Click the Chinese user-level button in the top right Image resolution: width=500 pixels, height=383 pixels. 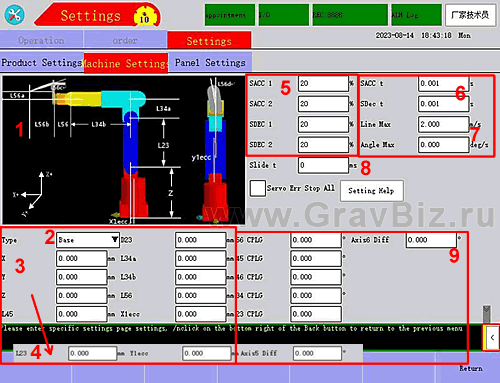[x=470, y=15]
